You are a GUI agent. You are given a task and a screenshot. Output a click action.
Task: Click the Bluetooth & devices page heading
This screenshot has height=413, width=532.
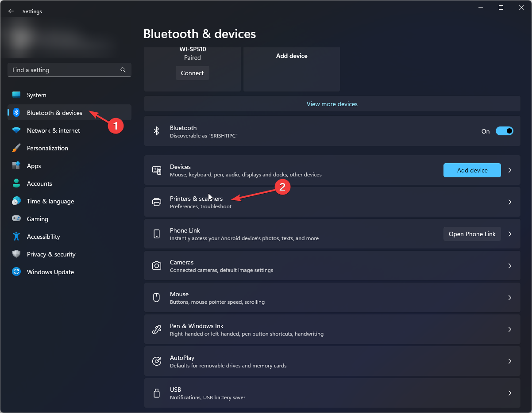[200, 34]
